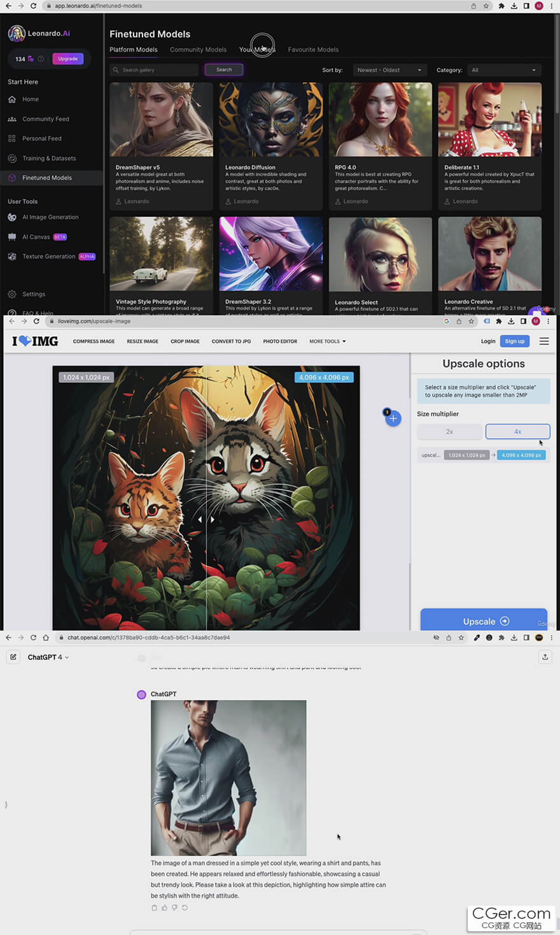Open the Vintage Style Photography thumbnail
The width and height of the screenshot is (560, 935).
coord(161,254)
